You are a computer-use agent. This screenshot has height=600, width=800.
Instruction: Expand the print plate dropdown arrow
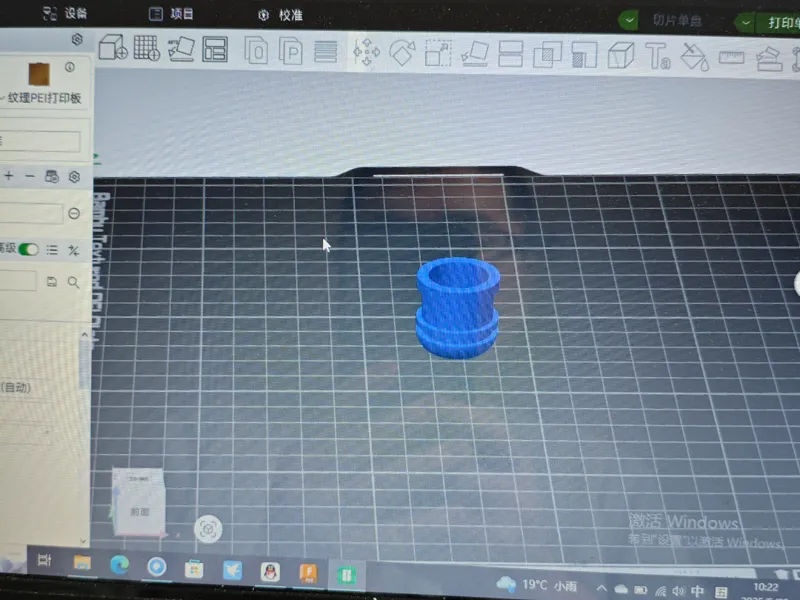(x=745, y=22)
